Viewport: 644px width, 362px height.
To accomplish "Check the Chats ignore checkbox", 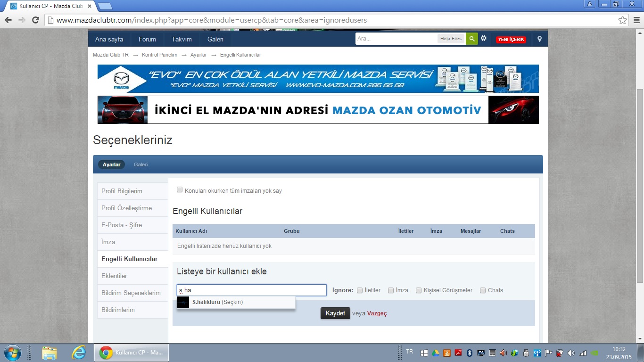I will point(483,290).
